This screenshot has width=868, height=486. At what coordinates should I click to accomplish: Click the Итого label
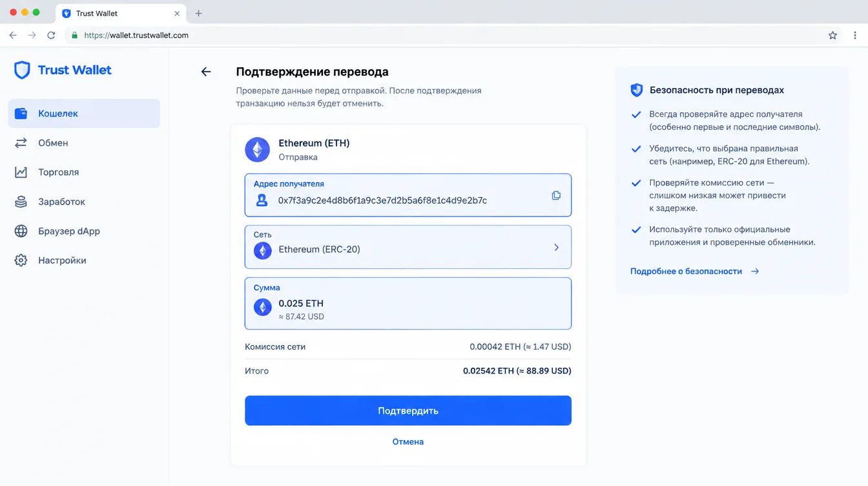click(x=256, y=371)
